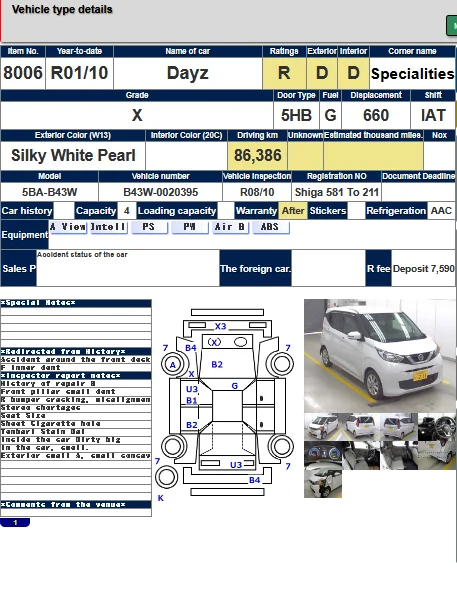
Task: Open the rear-view thumbnail next to the front-view thumbnail
Action: point(361,427)
